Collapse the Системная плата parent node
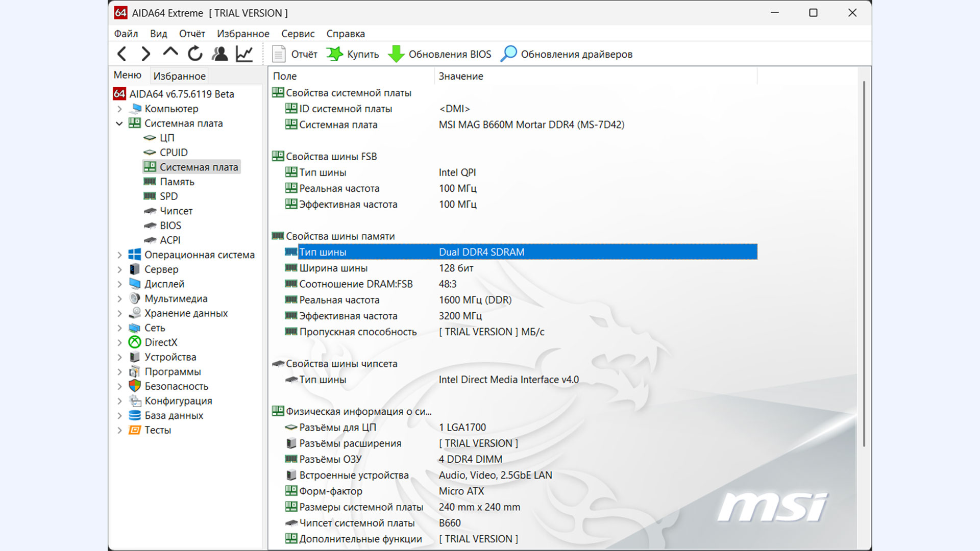 [x=119, y=123]
